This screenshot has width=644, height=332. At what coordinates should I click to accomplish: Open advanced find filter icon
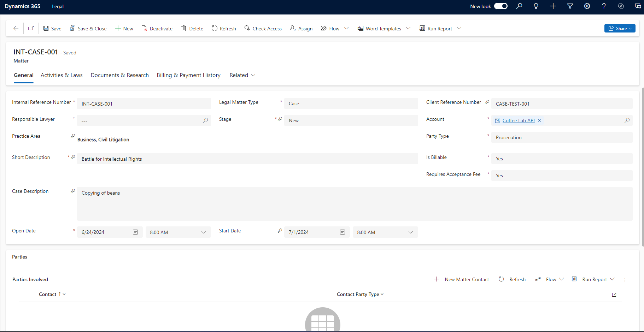click(x=570, y=6)
